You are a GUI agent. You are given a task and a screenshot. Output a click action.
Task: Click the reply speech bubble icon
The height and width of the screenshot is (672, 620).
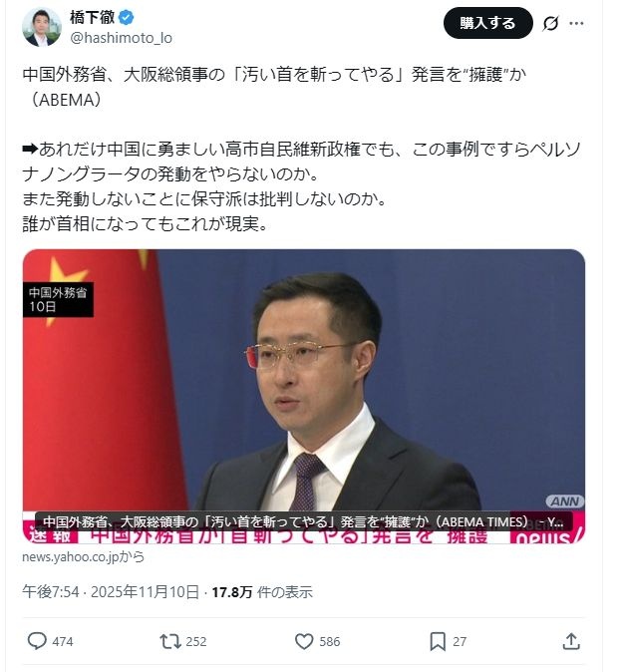(x=37, y=641)
